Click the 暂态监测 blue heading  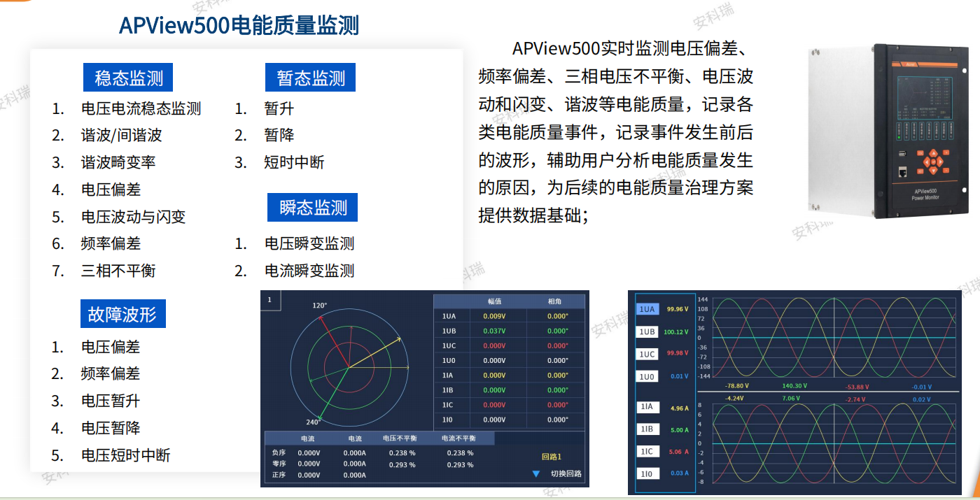pos(311,77)
